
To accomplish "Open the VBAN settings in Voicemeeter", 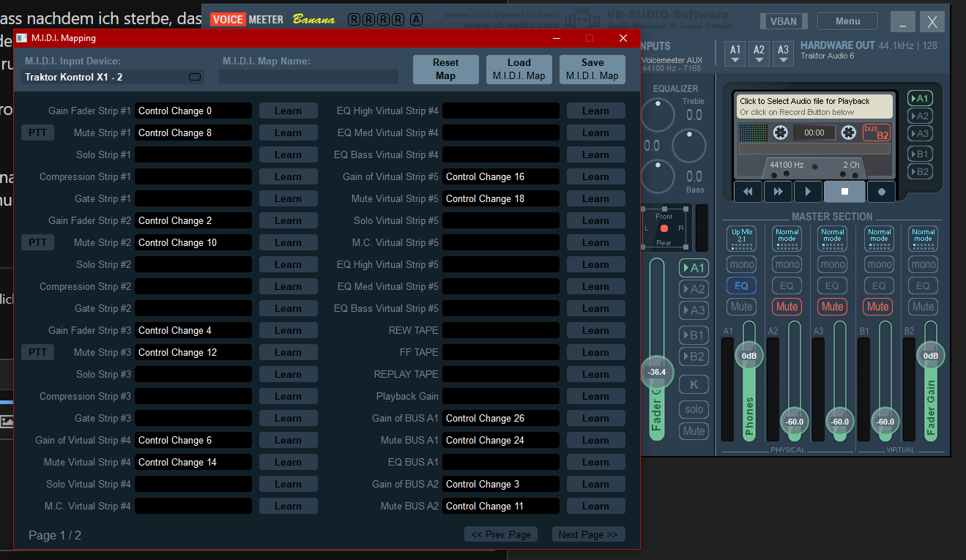I will [784, 21].
